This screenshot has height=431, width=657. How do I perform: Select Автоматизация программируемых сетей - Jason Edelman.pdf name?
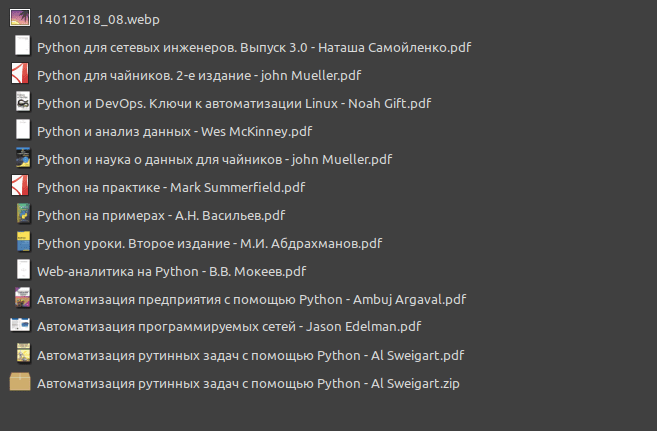[x=228, y=327]
